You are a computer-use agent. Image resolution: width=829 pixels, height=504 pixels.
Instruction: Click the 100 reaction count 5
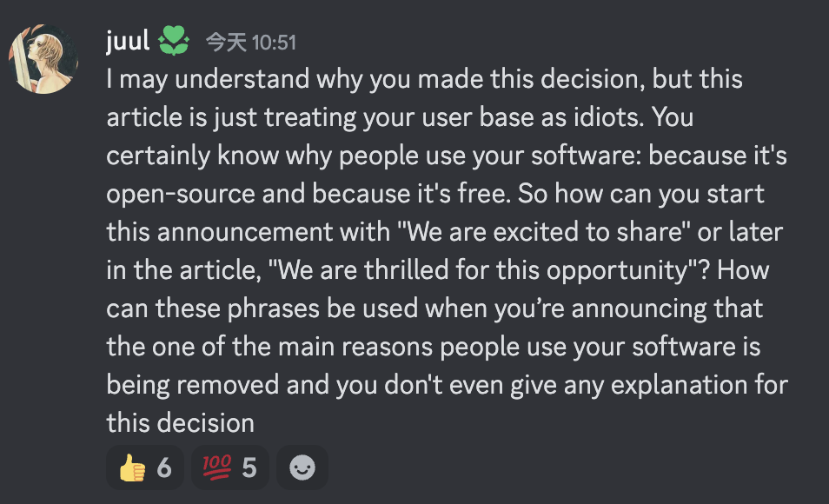249,468
